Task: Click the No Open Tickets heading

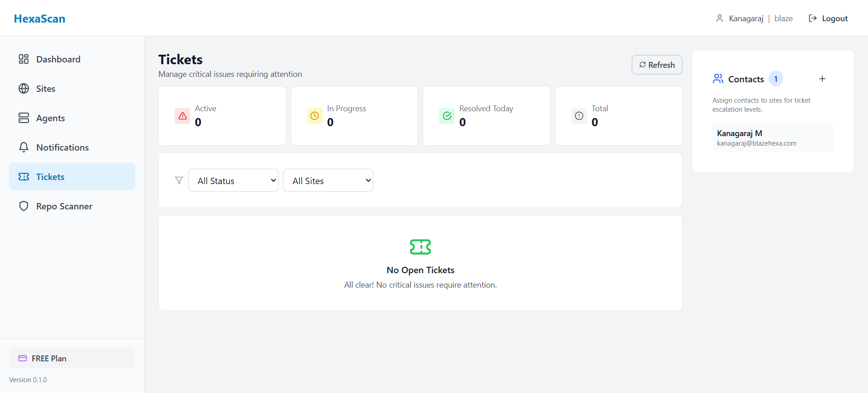Action: click(x=420, y=270)
